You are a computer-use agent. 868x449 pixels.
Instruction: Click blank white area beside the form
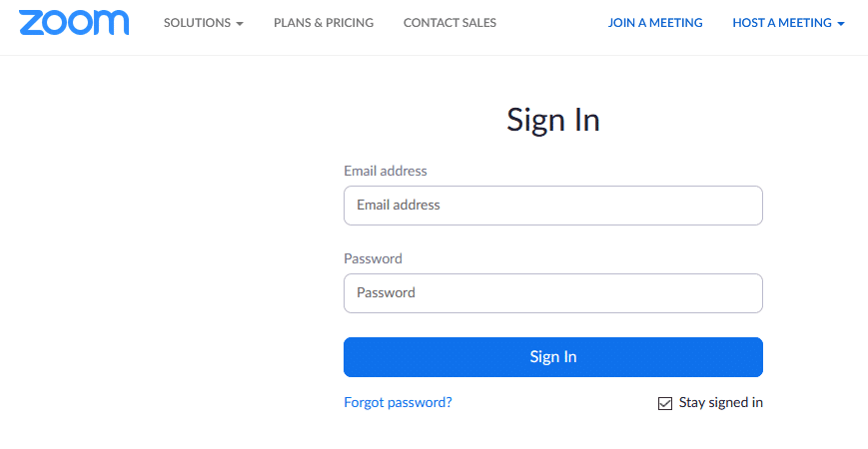(x=166, y=248)
